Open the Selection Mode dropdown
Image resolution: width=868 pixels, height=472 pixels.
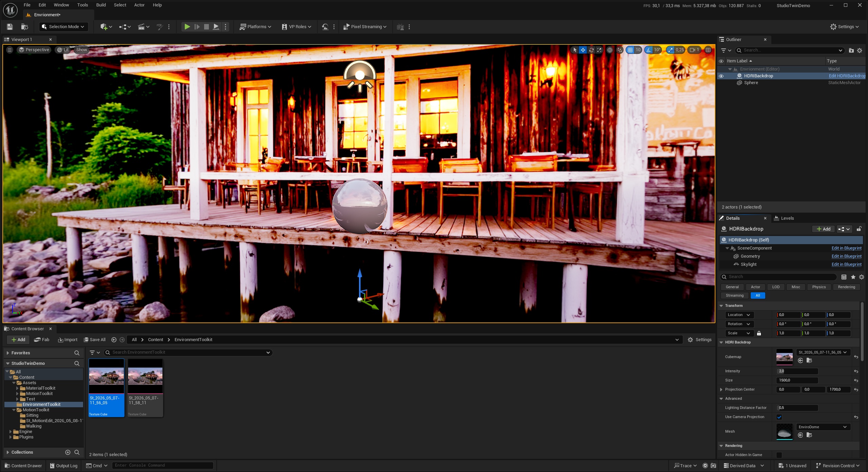[63, 27]
